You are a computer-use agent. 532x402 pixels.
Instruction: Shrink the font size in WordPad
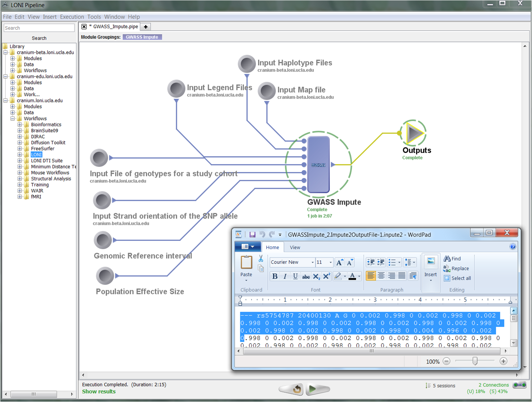point(350,262)
